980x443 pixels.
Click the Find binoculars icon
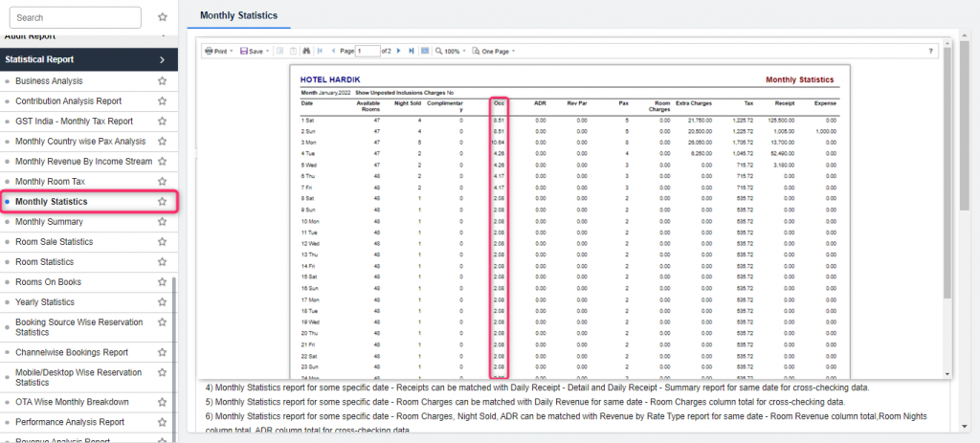tap(306, 52)
